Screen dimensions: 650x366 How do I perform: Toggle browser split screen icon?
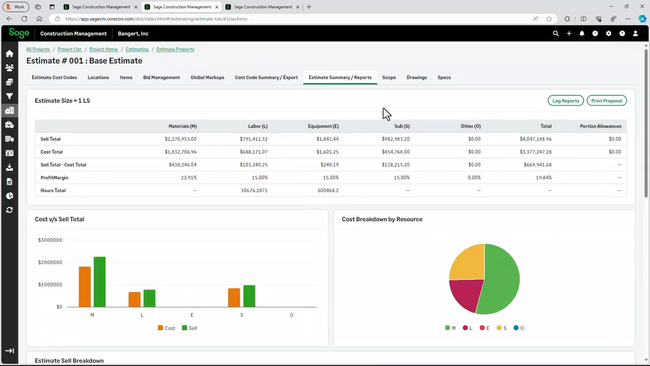point(583,19)
